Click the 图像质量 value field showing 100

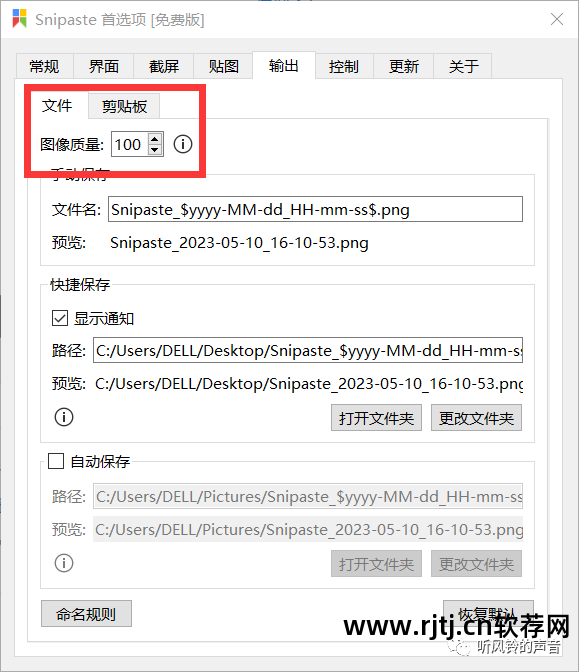tap(130, 144)
